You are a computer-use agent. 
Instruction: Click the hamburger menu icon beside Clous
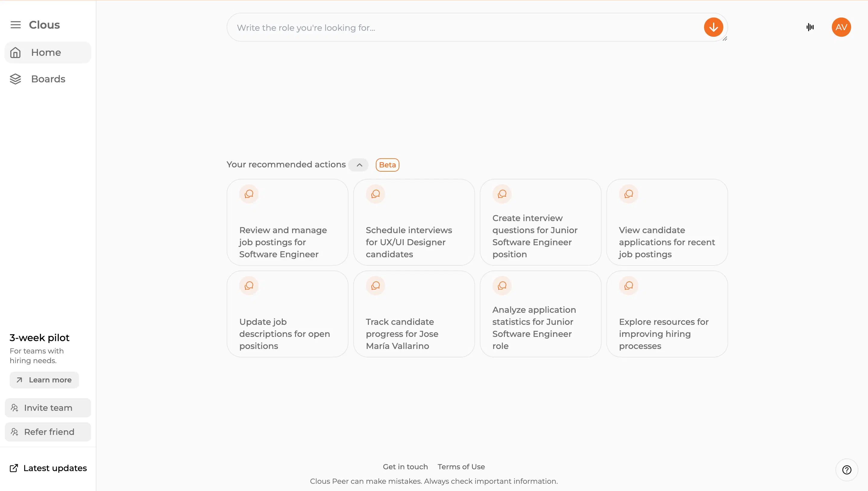point(15,25)
